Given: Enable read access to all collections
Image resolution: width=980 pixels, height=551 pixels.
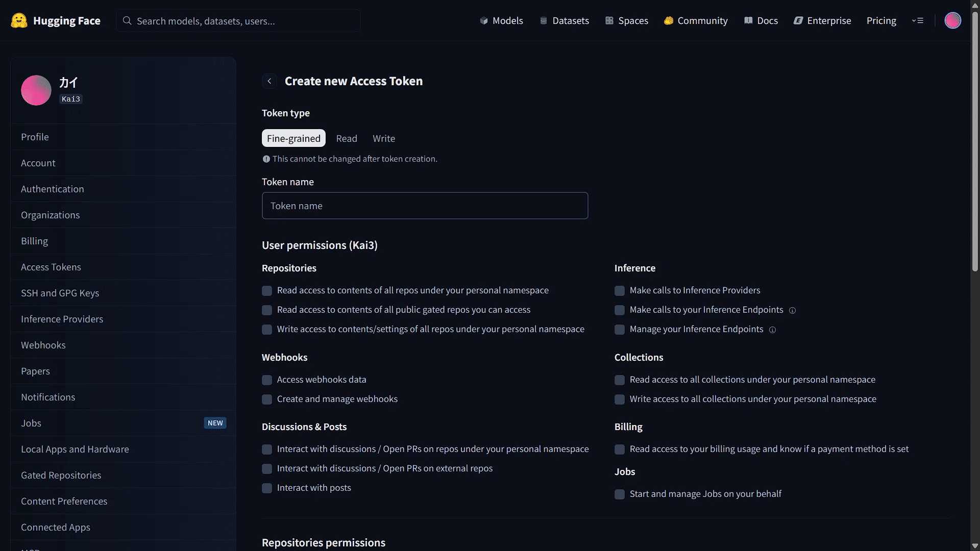Looking at the screenshot, I should tap(620, 380).
